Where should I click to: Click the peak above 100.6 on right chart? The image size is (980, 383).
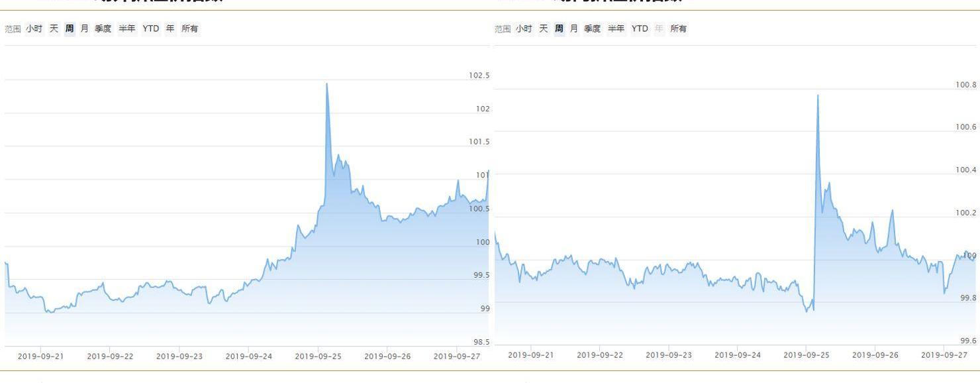[x=818, y=95]
